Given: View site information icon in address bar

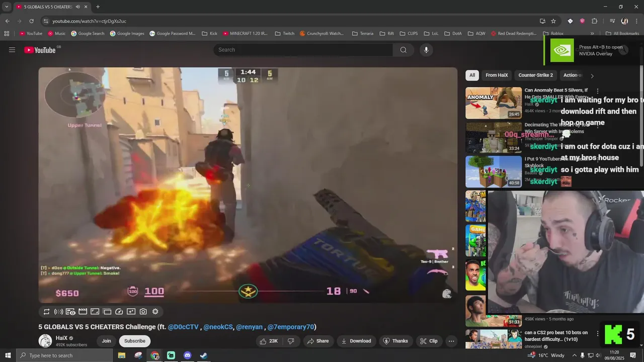Looking at the screenshot, I should tap(46, 21).
